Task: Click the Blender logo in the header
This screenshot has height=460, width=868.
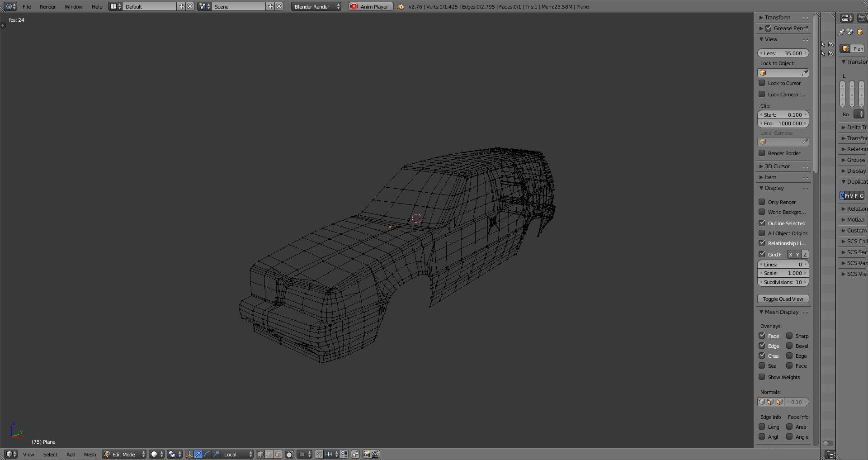Action: coord(401,6)
